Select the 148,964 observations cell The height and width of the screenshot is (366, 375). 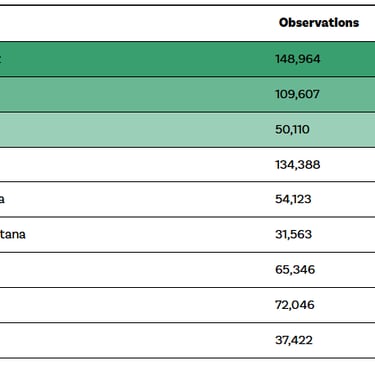298,59
